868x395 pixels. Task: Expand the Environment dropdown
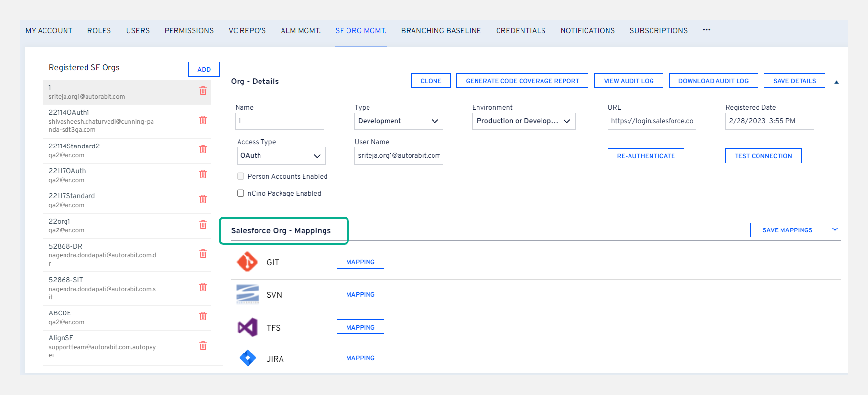(523, 121)
